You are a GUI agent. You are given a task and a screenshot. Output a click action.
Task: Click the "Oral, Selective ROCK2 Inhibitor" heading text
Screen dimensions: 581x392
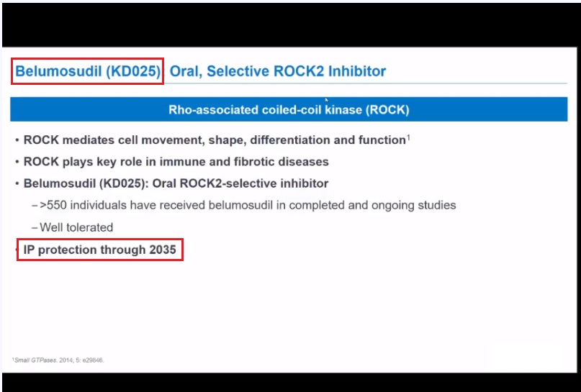click(278, 71)
